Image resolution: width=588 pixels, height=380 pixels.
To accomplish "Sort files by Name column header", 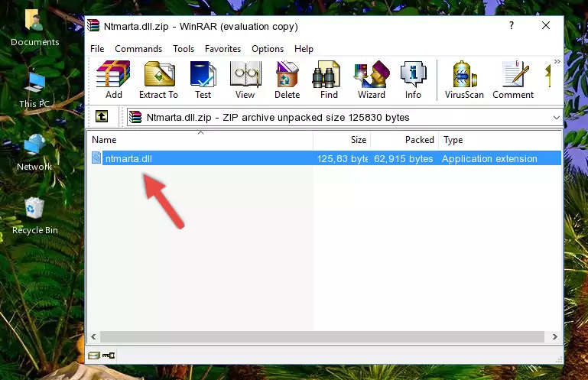I will tap(200, 140).
